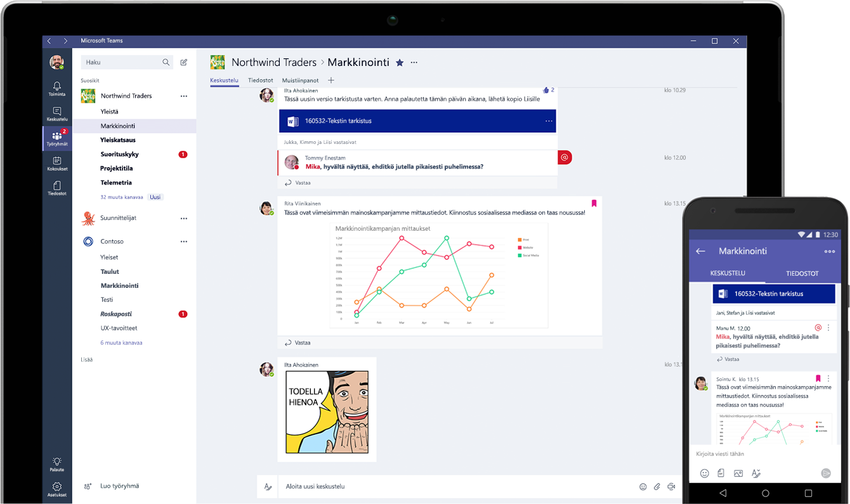This screenshot has height=504, width=850.
Task: Click the attach file paperclip icon
Action: 657,486
